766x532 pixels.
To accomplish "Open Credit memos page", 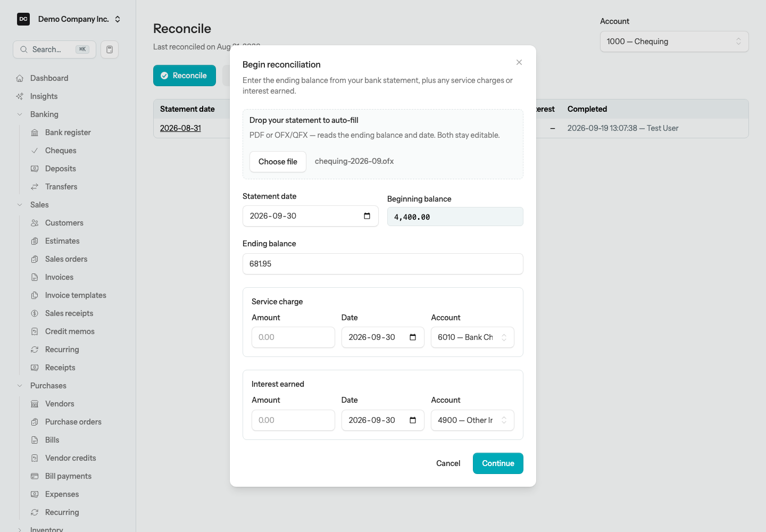I will [x=70, y=331].
